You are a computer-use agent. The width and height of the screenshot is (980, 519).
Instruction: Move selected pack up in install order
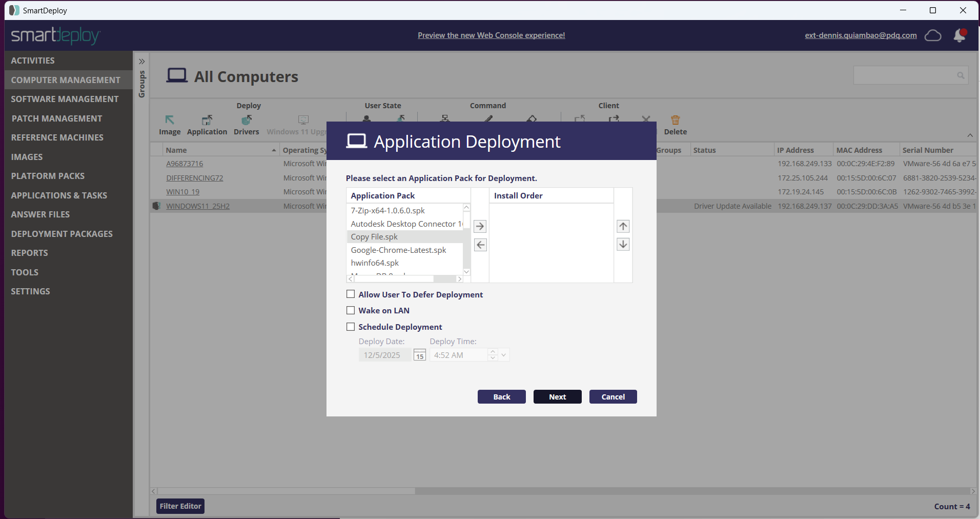tap(623, 226)
